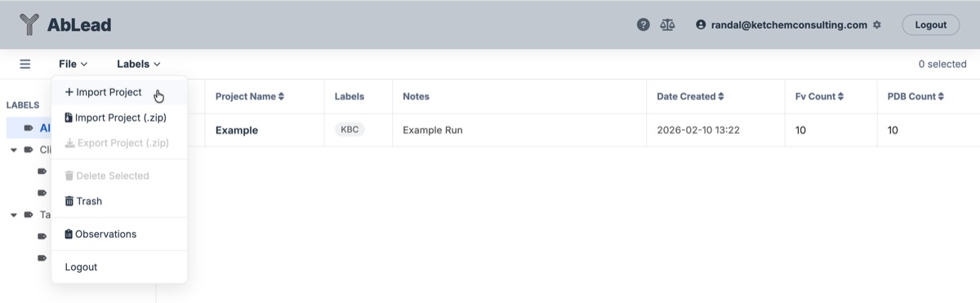Image resolution: width=980 pixels, height=303 pixels.
Task: Click the balance scale icon in header
Action: point(667,25)
